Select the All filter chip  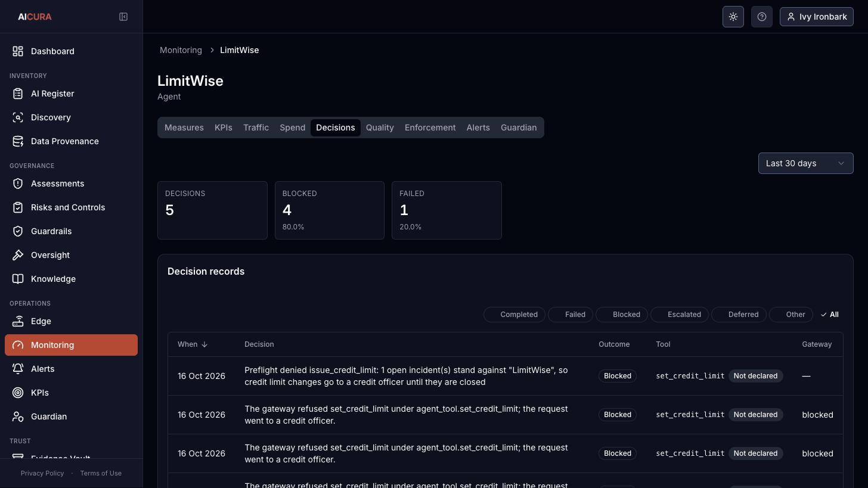coord(829,315)
